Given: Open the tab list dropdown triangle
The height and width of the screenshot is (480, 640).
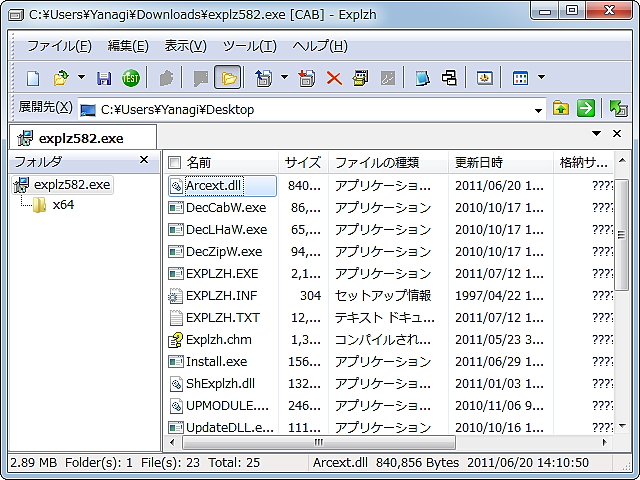Looking at the screenshot, I should [596, 133].
